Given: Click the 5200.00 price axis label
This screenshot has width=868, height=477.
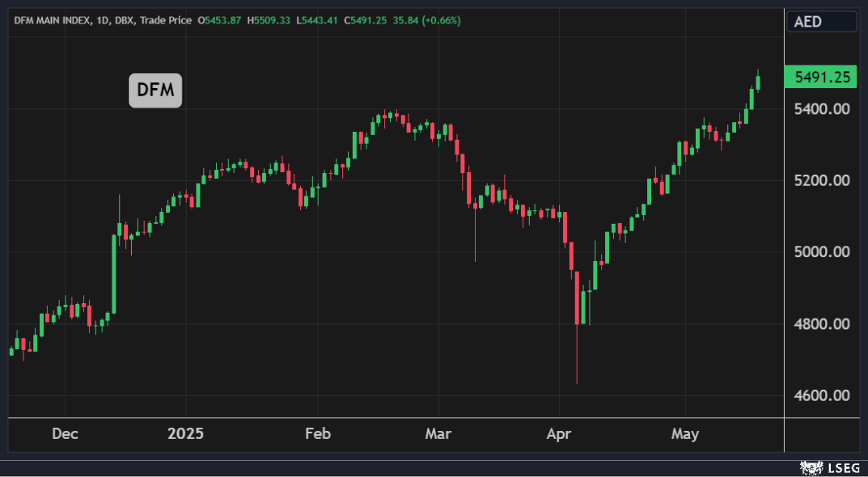Looking at the screenshot, I should pos(821,180).
